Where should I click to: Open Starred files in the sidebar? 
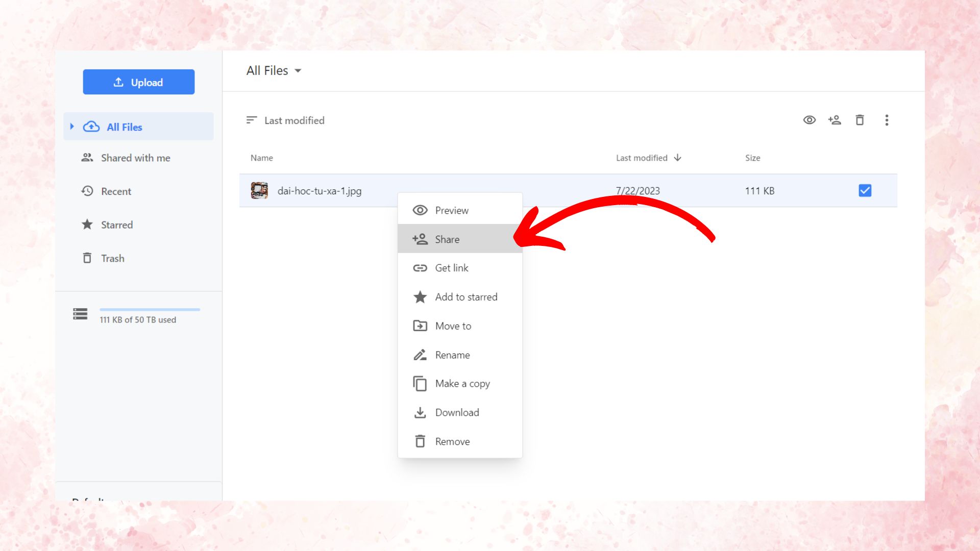click(116, 225)
